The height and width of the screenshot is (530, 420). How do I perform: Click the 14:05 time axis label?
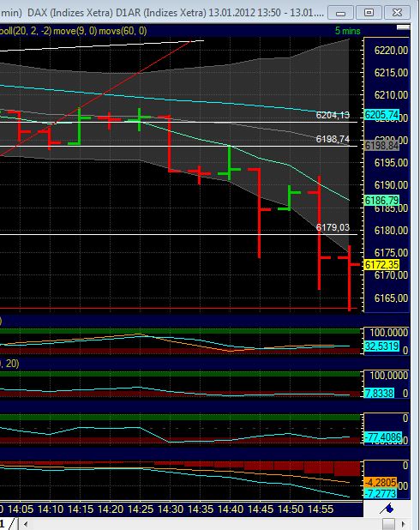click(21, 509)
